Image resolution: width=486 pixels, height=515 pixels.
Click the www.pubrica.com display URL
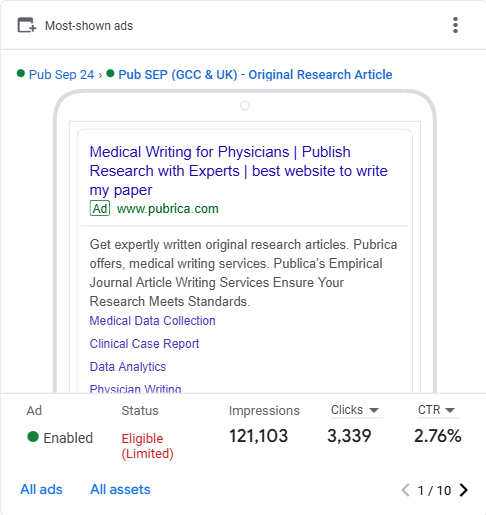click(168, 209)
